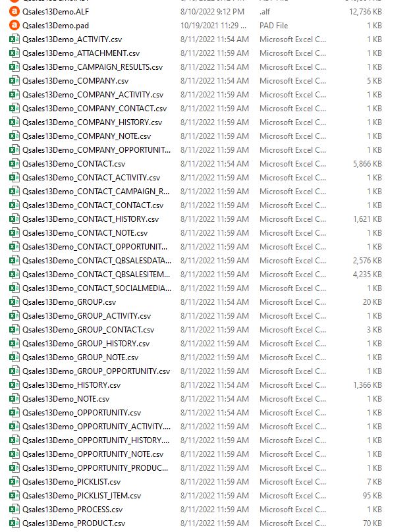
Task: Click Excel icon beside Qsales13Demo_CONTACT_NOTE.csv
Action: click(14, 233)
